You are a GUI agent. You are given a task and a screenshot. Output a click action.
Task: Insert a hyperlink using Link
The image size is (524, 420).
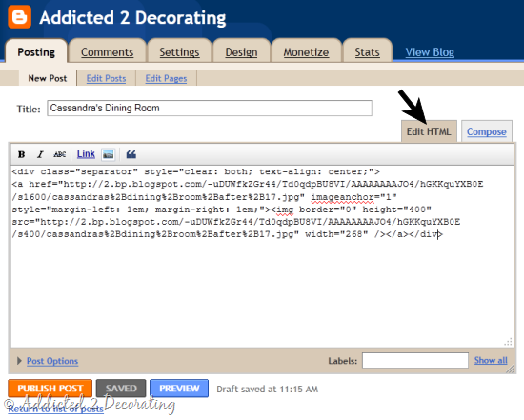click(86, 154)
